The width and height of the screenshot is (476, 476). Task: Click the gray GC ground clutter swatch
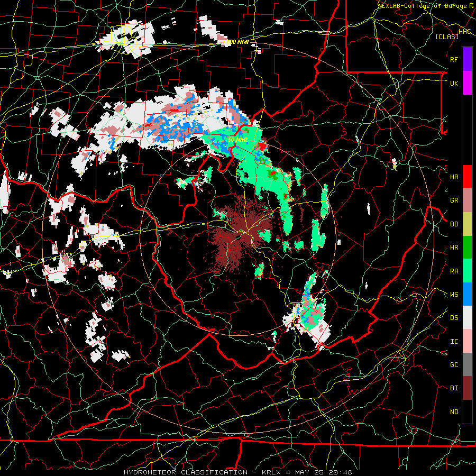(467, 364)
